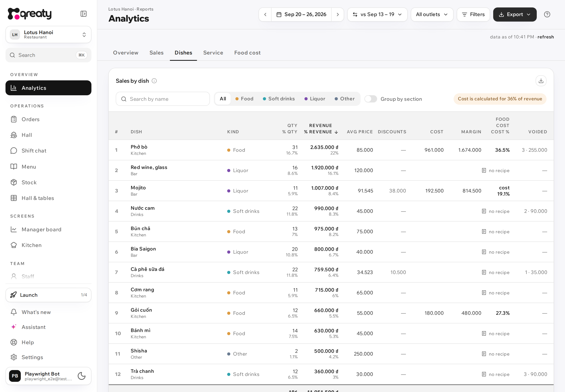Open What's new notifications

coord(48,312)
